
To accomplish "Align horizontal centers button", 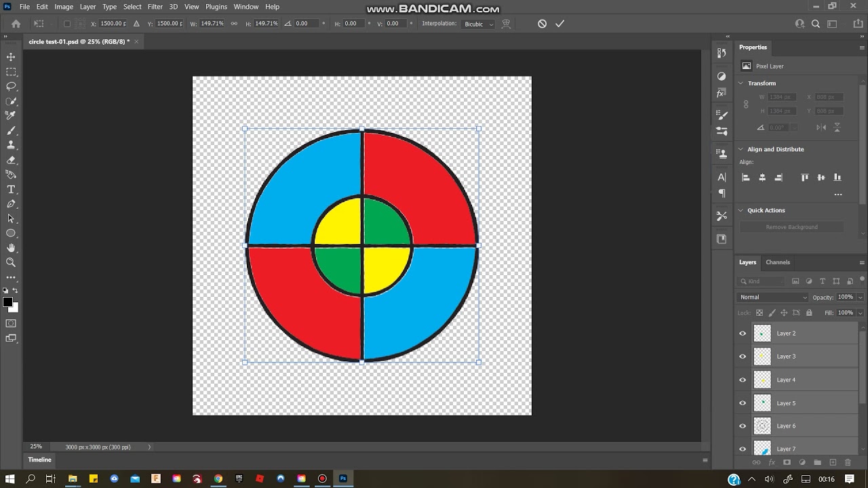I will pos(762,178).
